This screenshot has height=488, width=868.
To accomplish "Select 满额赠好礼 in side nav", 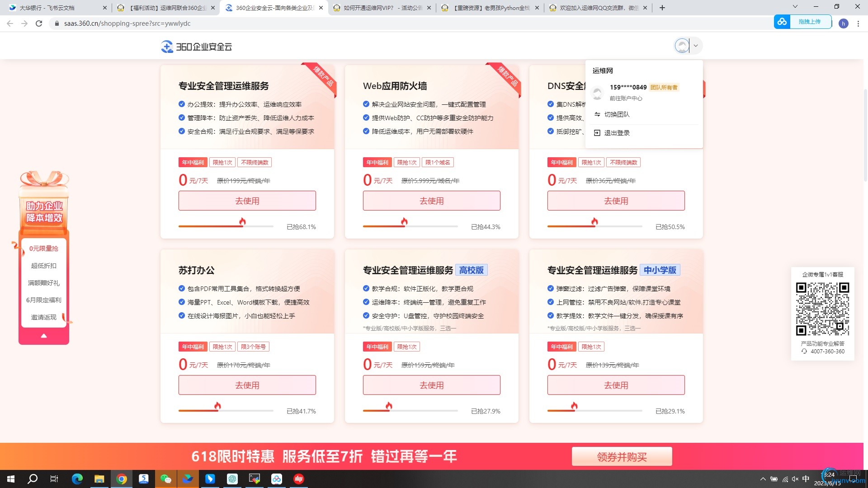I will tap(44, 283).
